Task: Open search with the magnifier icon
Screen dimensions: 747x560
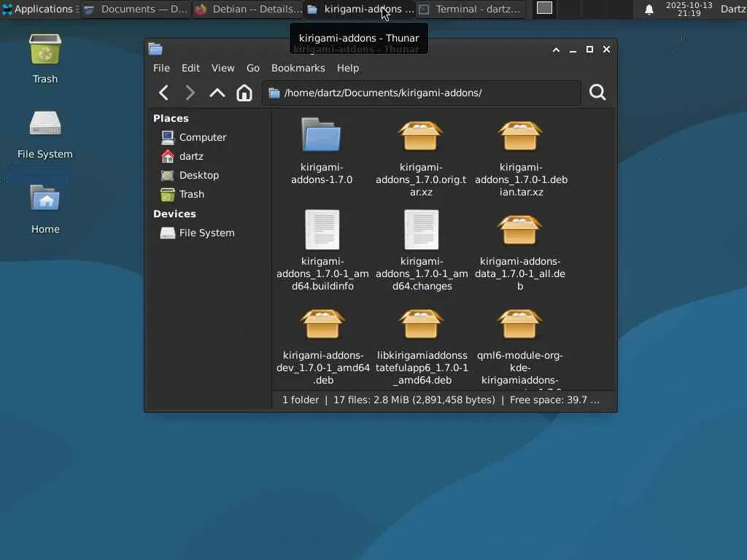Action: click(x=597, y=93)
